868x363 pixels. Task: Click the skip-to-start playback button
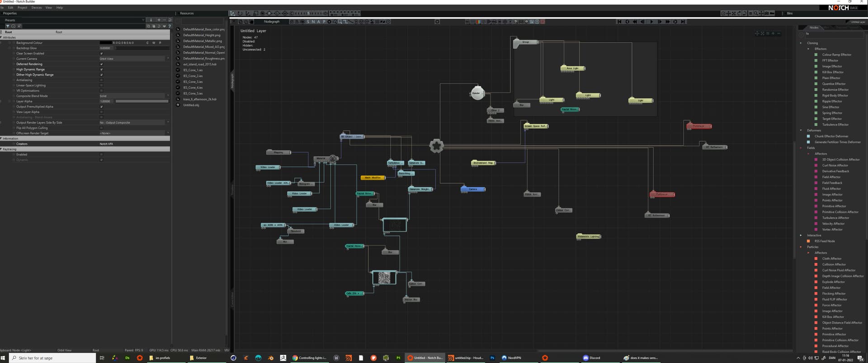(x=619, y=22)
